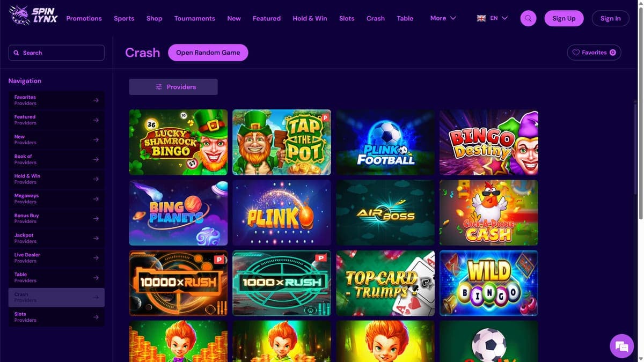
Task: Click the Sign In button
Action: [610, 18]
